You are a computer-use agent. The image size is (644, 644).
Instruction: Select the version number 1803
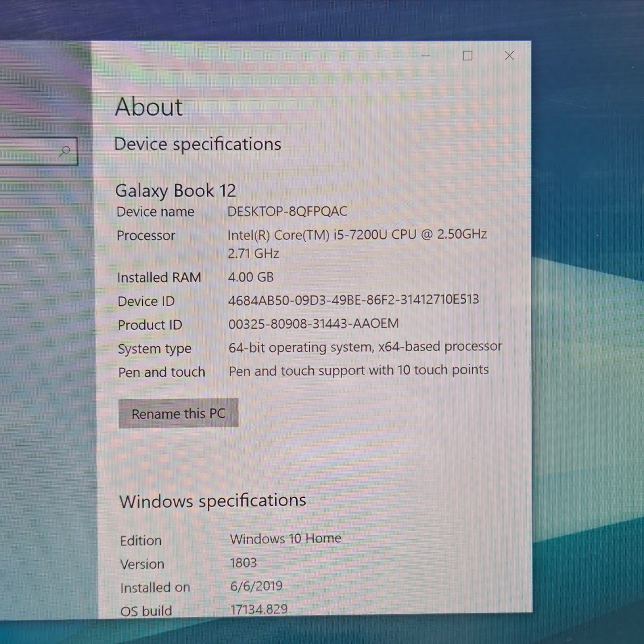pos(243,563)
